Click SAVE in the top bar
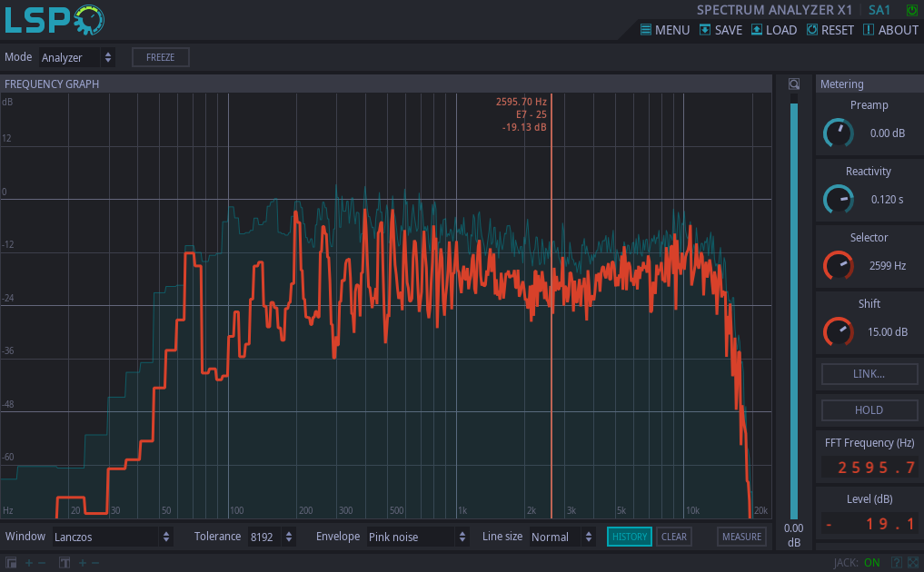Viewport: 924px width, 572px height. point(720,30)
